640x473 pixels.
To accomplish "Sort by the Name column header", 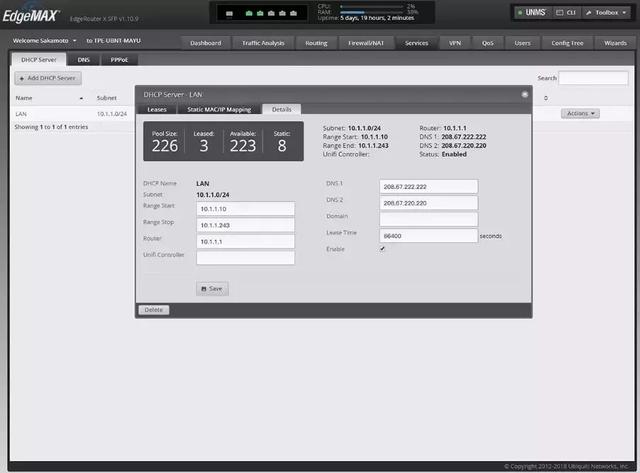I will 49,98.
